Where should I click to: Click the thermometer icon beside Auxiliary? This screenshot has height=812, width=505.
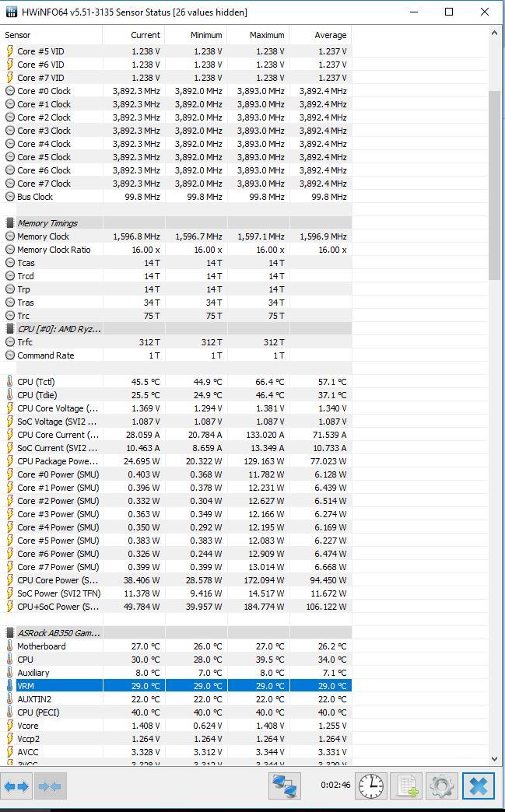coord(9,673)
